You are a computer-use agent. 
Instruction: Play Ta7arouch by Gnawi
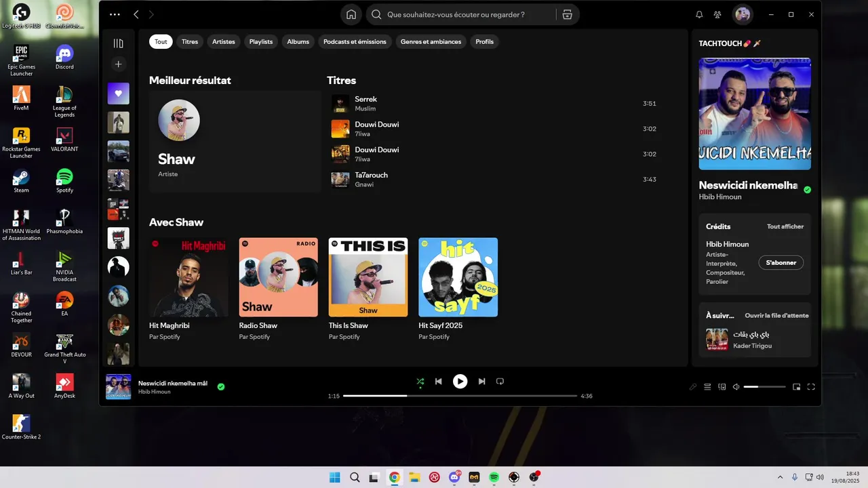pos(494,180)
